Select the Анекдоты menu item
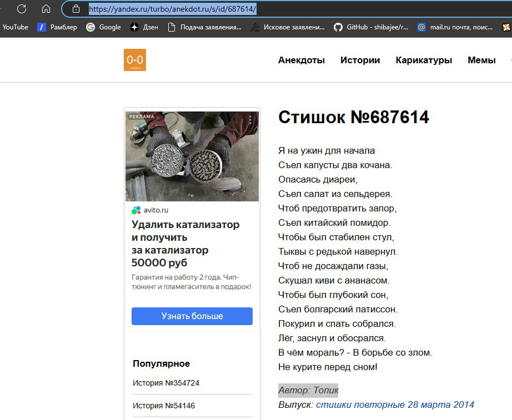The width and height of the screenshot is (512, 420). click(302, 60)
